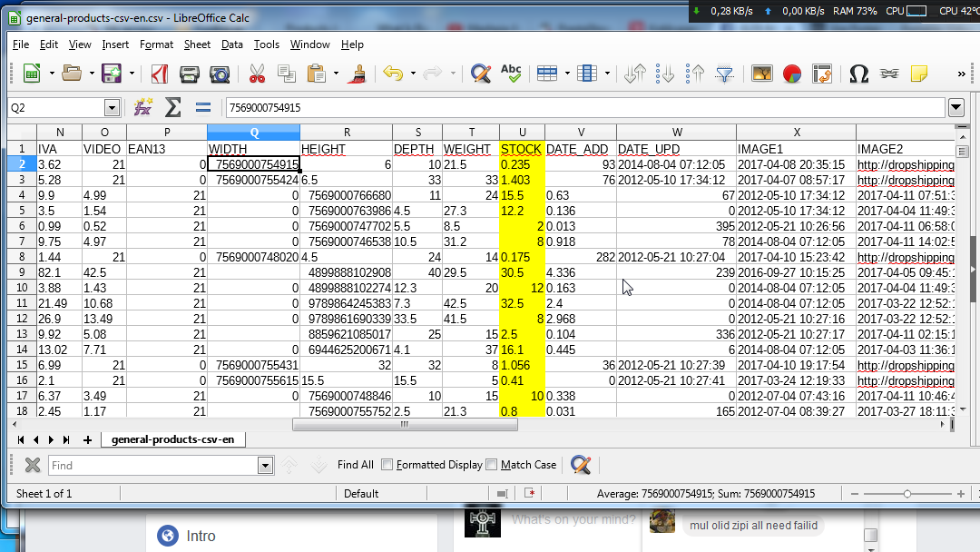Open the Function Wizard
Screen dimensions: 980x552
tap(142, 108)
